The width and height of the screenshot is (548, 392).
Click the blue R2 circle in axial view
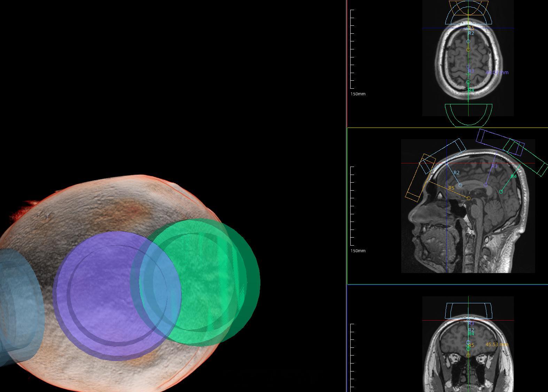(x=468, y=41)
